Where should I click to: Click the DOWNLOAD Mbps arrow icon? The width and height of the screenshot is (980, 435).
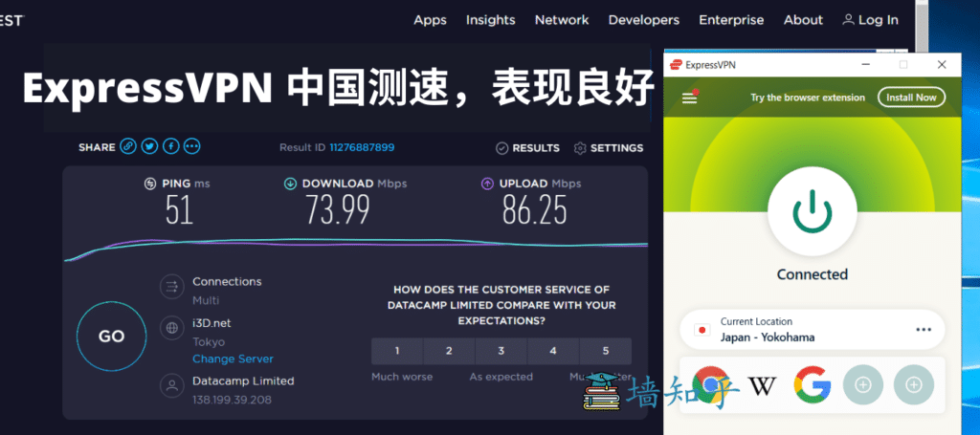click(290, 184)
